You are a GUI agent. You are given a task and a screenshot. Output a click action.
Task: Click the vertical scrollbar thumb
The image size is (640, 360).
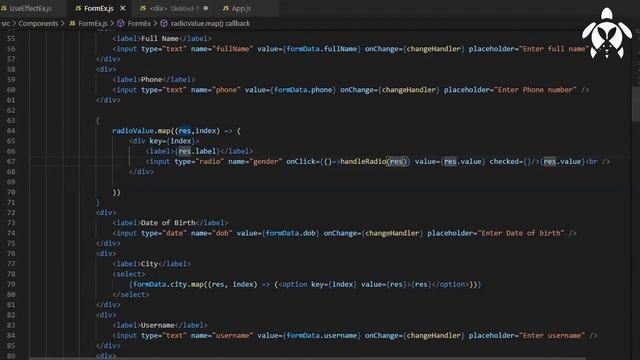(x=636, y=104)
